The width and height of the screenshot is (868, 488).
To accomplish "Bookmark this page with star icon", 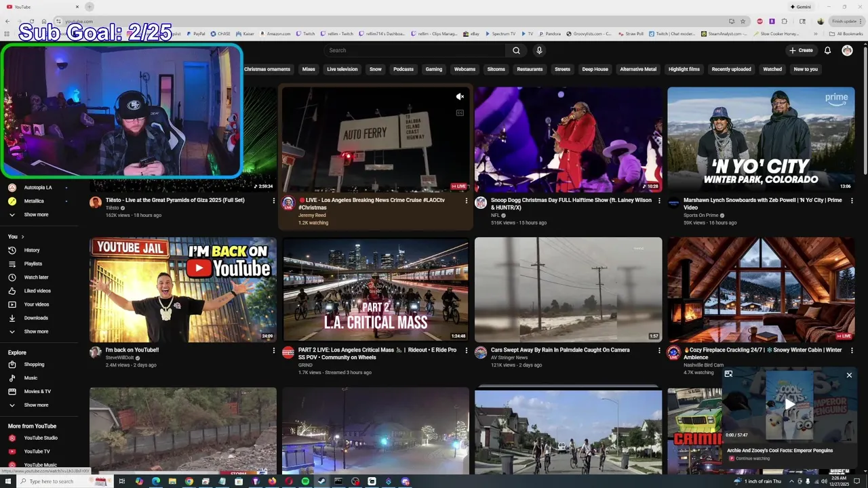I will [x=743, y=21].
